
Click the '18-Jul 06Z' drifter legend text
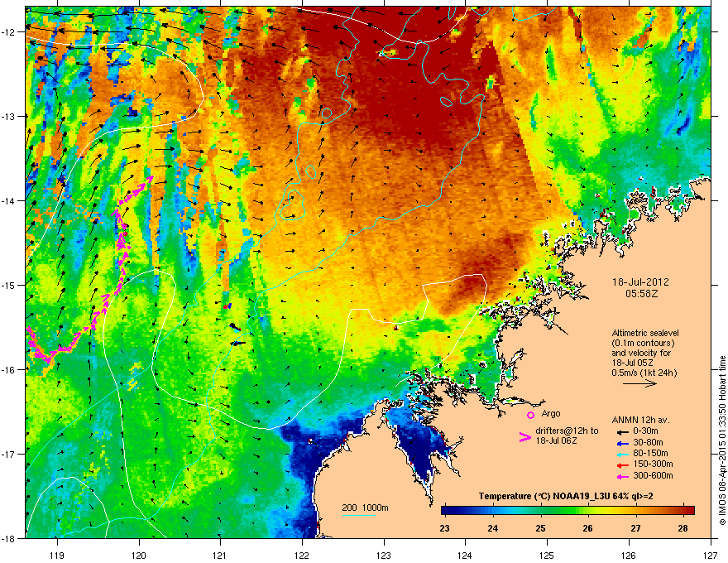point(556,440)
